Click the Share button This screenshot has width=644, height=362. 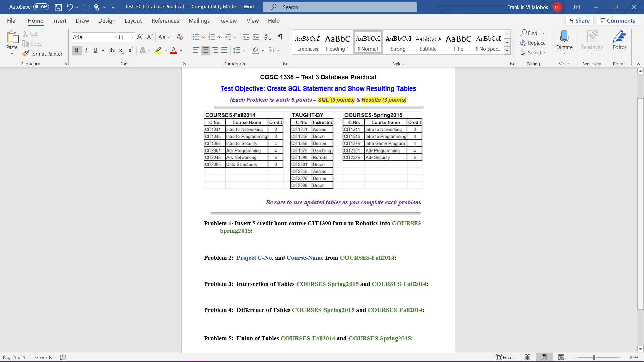pos(580,21)
